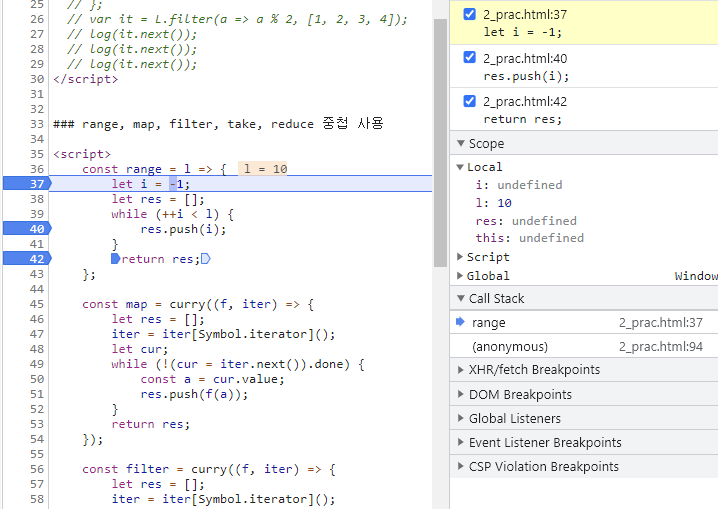Select the (anonymous) call stack frame
718x509 pixels.
[x=584, y=347]
